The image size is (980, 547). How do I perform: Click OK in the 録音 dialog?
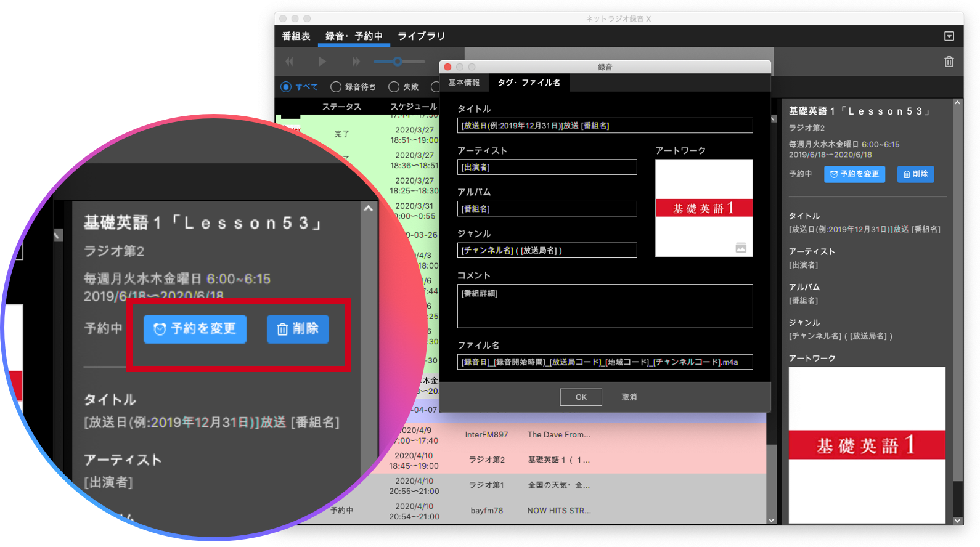click(x=581, y=397)
